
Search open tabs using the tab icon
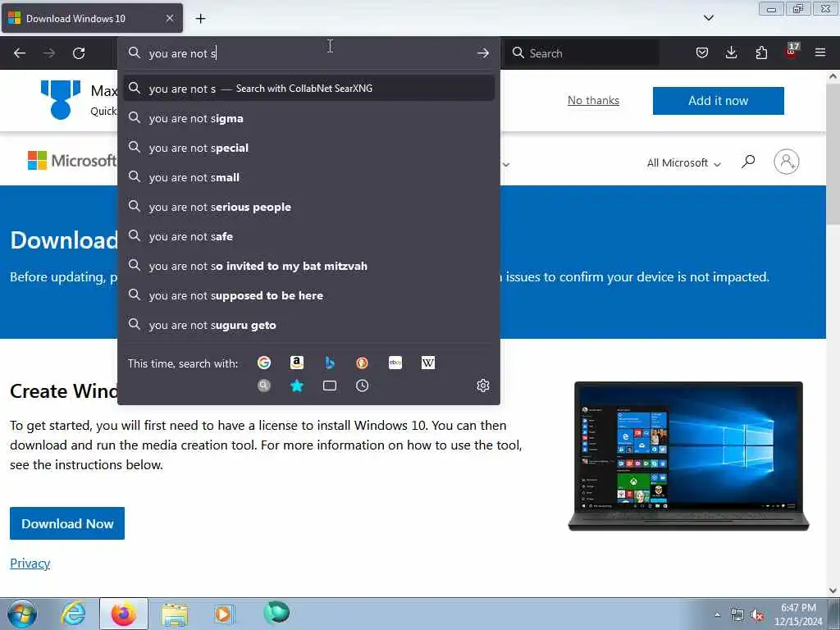coord(330,386)
